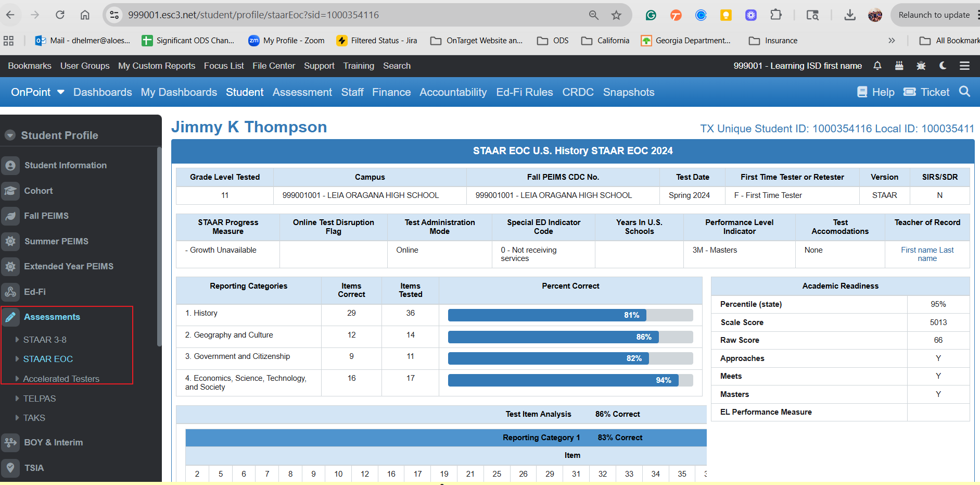The image size is (980, 485).
Task: Expand the TELPAS section
Action: (x=40, y=399)
